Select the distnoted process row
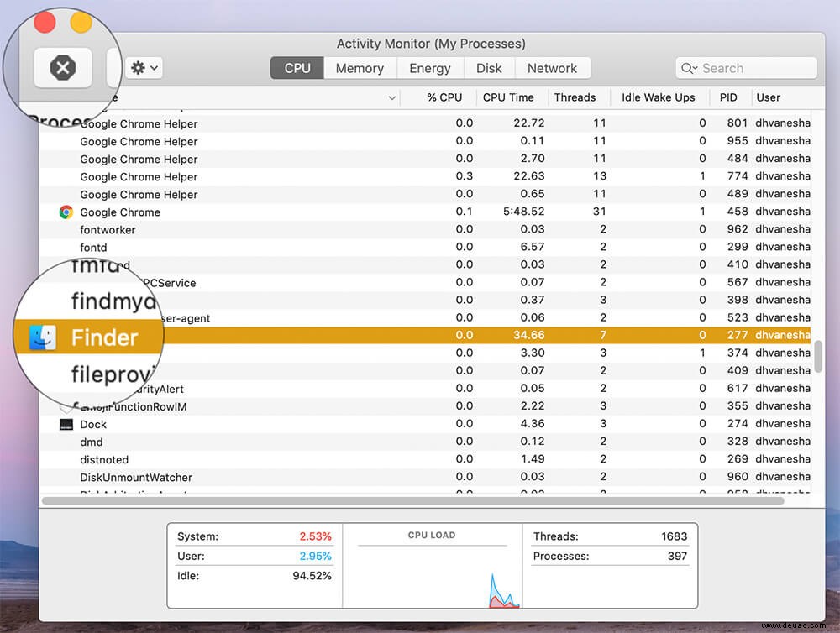840x633 pixels. pyautogui.click(x=425, y=459)
